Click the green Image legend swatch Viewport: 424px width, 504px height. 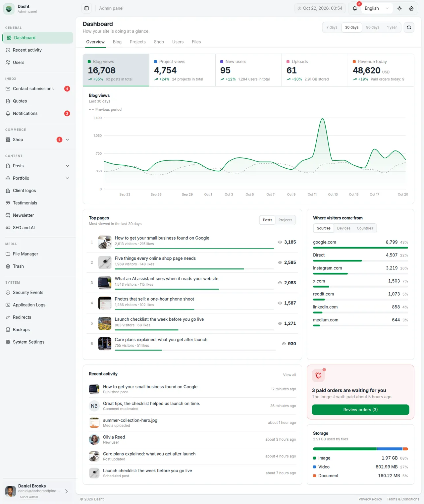click(315, 458)
